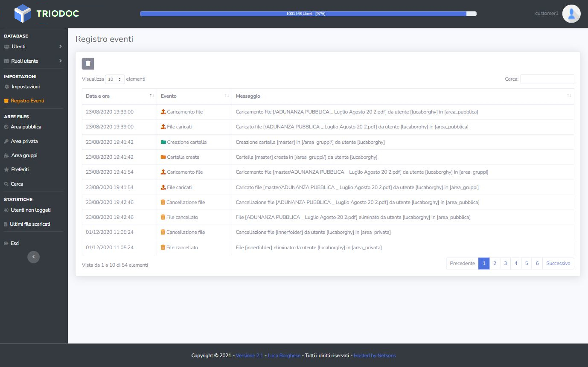This screenshot has height=367, width=588.
Task: Click the Preferiti star icon
Action: [6, 169]
